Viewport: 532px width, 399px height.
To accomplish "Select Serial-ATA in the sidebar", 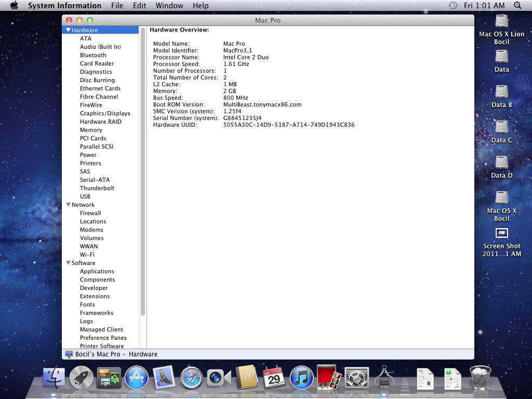I will [x=95, y=179].
